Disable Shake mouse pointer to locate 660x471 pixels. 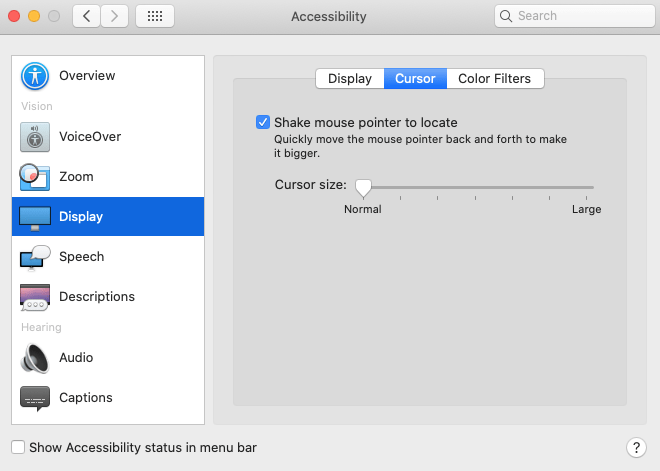click(x=263, y=122)
